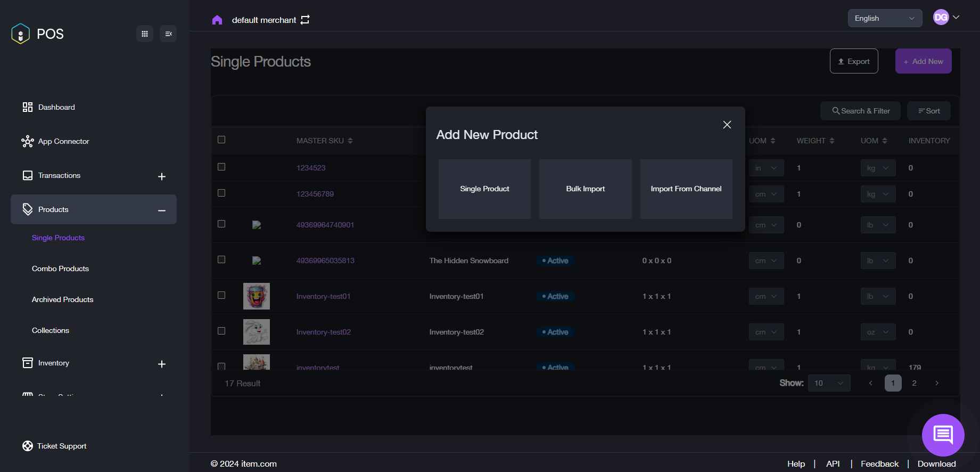Click the Inventory-test01 product thumbnail
980x472 pixels.
coord(257,296)
